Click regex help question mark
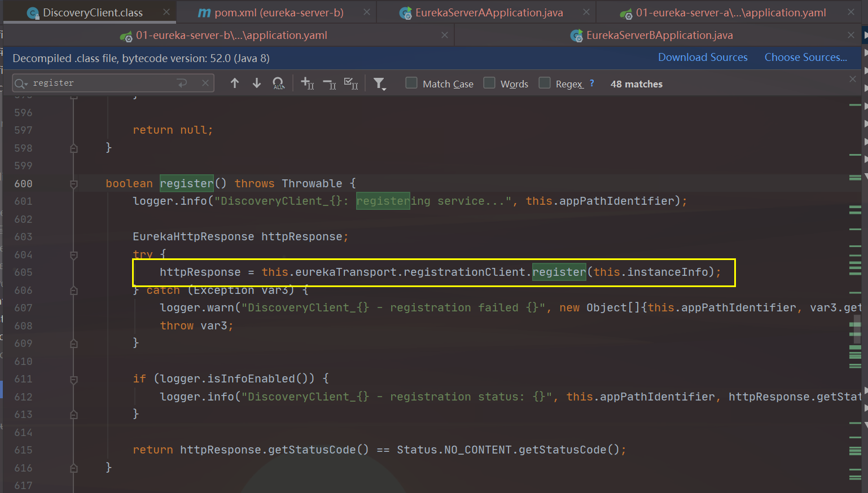The image size is (868, 493). (592, 83)
